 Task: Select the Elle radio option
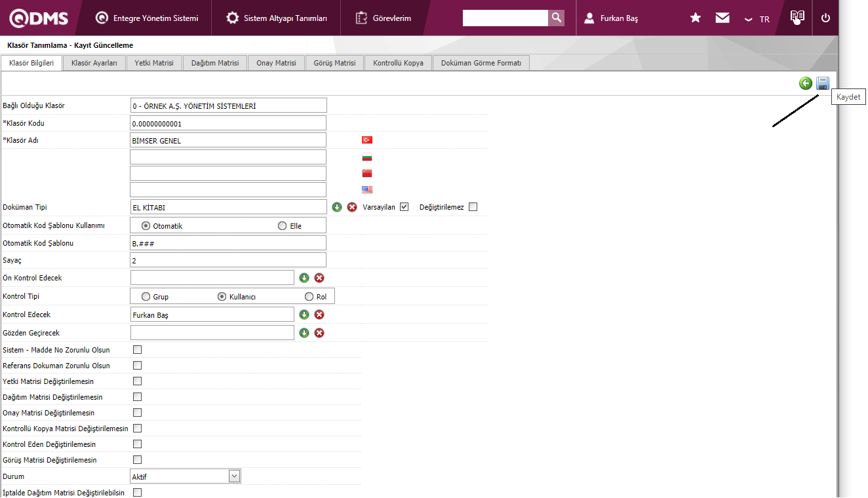pos(283,226)
